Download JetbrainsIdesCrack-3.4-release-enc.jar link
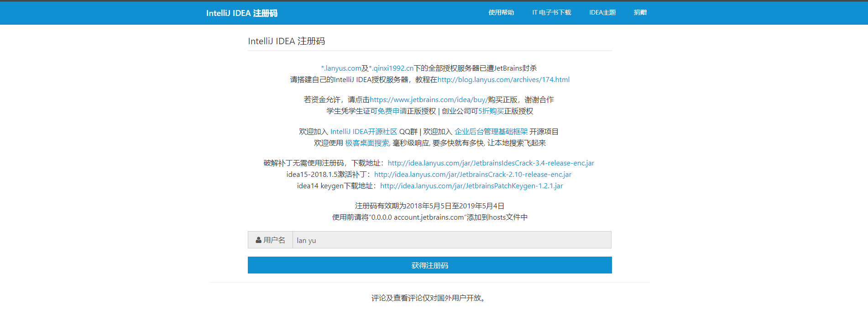 pos(491,163)
